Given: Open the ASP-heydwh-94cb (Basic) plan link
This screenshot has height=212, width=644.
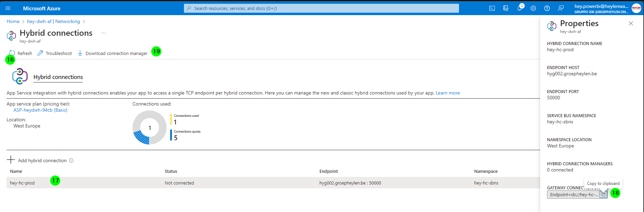Looking at the screenshot, I should point(40,110).
